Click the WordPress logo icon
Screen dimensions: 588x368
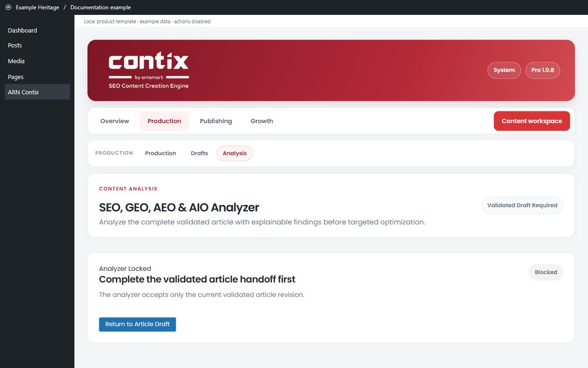pyautogui.click(x=8, y=7)
